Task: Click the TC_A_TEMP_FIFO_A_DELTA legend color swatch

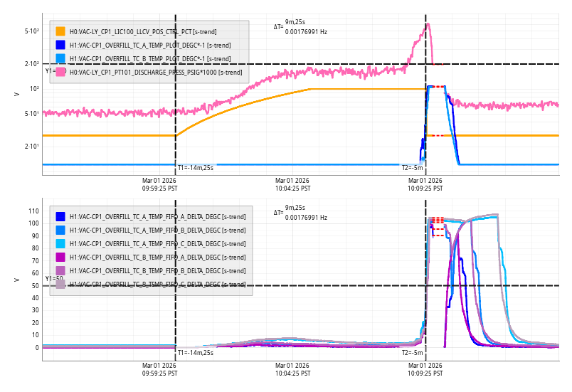Action: point(60,217)
